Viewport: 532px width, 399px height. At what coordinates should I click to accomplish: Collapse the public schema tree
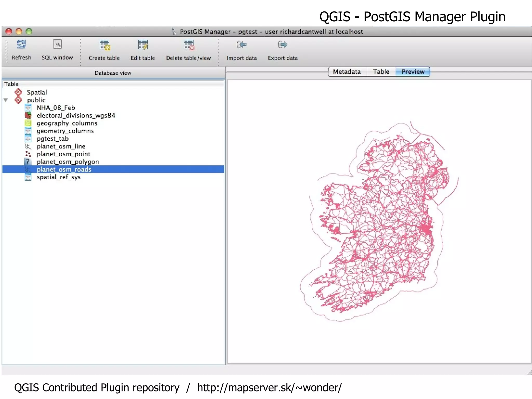coord(6,100)
